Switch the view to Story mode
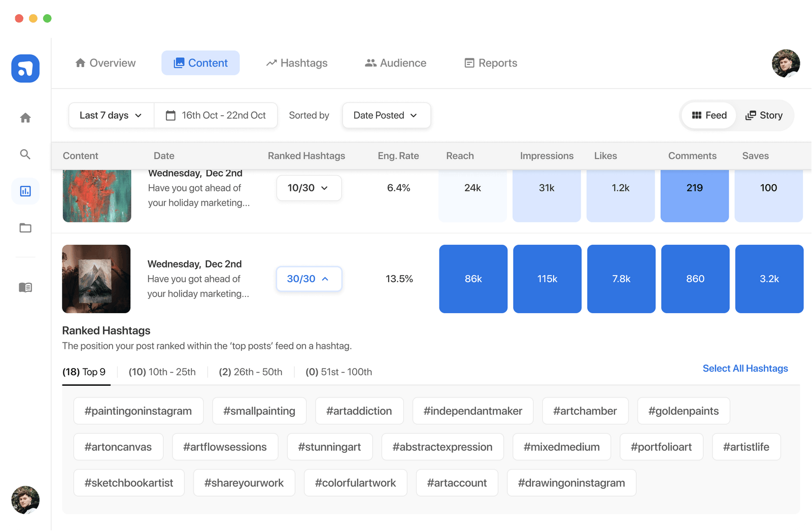This screenshot has height=531, width=812. point(764,115)
